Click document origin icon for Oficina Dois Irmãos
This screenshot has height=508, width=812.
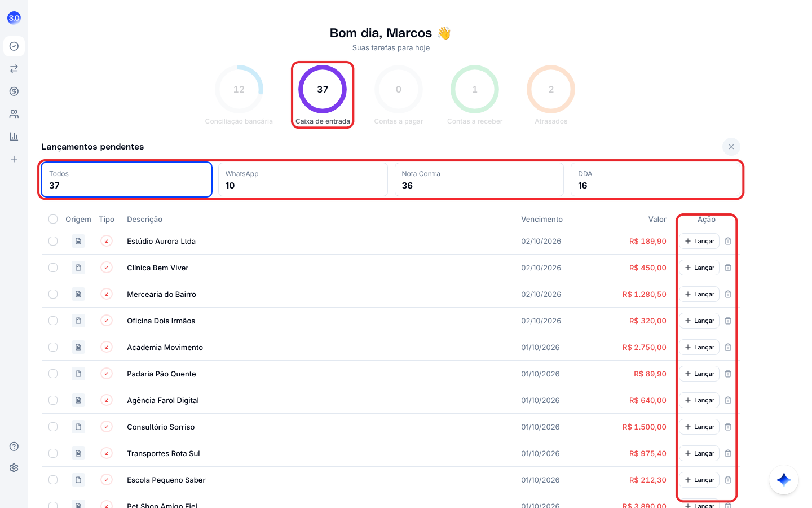[x=78, y=321]
